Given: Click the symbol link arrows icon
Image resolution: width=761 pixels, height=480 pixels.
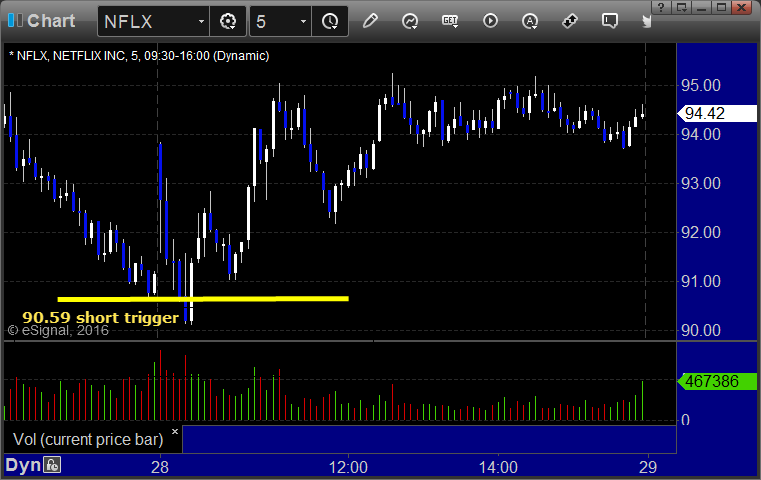Looking at the screenshot, I should [x=569, y=21].
